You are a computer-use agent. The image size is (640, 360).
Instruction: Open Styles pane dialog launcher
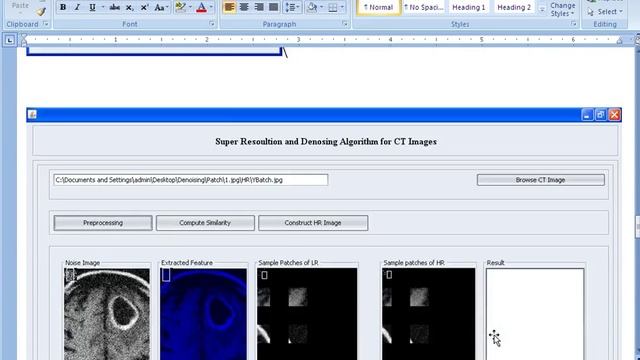tap(573, 24)
